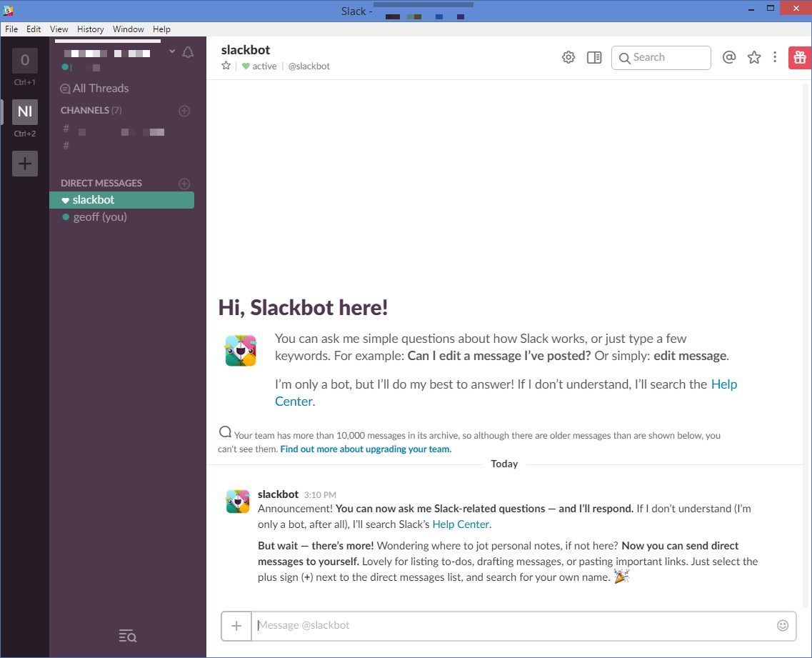Show starred items from header star
Screen dimensions: 812x658
click(754, 58)
